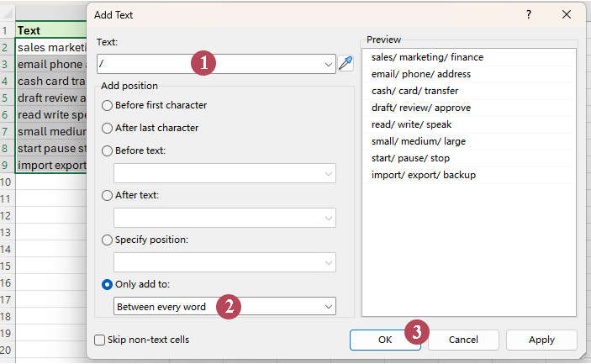Select spreadsheet row header 1
This screenshot has height=364, width=591.
click(8, 30)
